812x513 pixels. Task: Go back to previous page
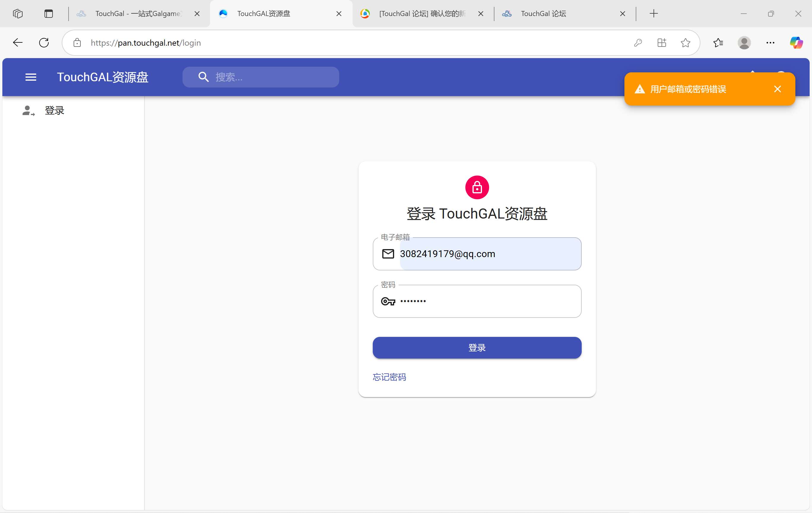coord(18,43)
